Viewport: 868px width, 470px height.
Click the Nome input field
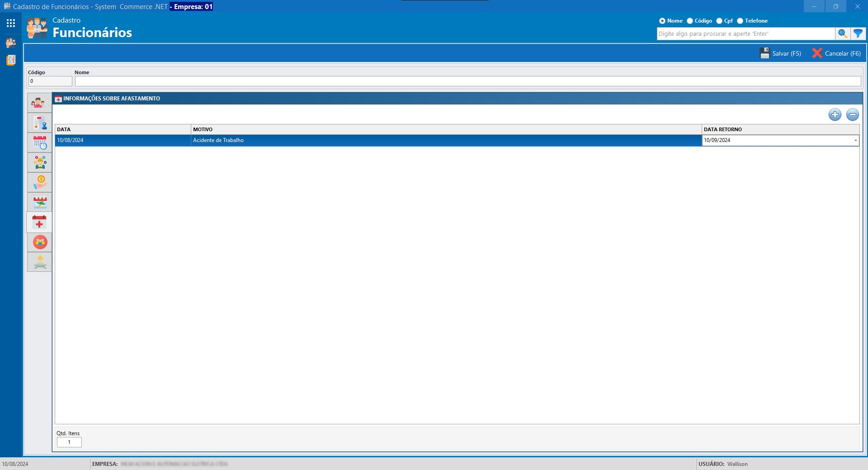[x=467, y=81]
